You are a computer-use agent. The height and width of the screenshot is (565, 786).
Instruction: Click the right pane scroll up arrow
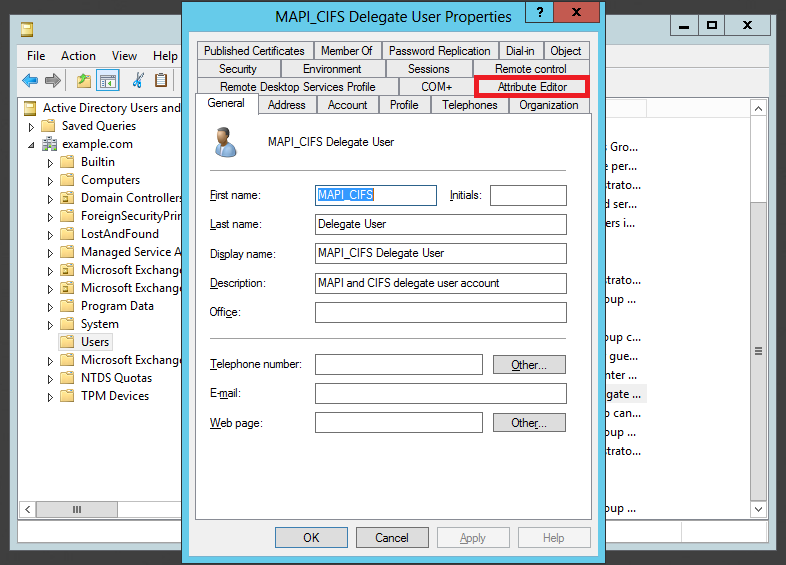pos(758,108)
